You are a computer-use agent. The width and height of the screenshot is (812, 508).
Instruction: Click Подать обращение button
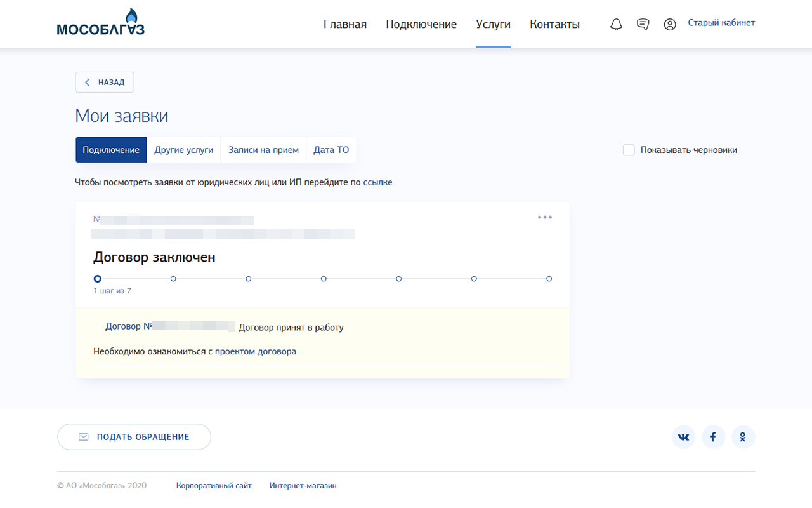pos(134,437)
